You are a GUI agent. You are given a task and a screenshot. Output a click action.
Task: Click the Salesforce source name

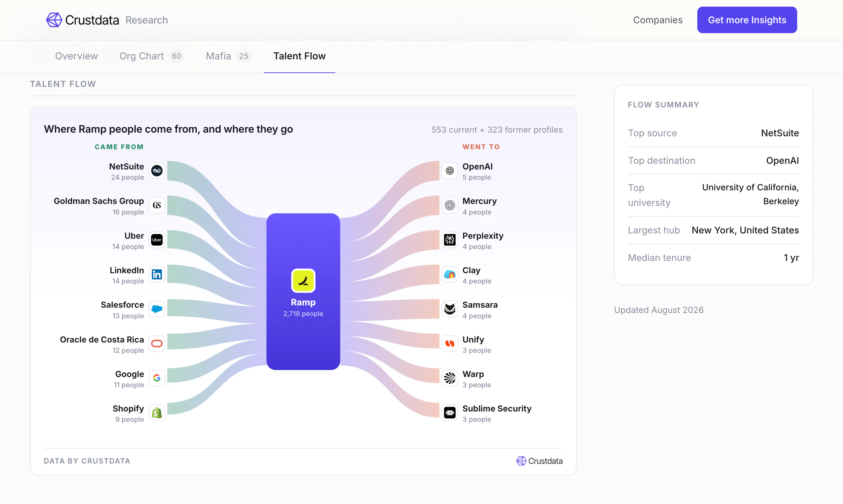click(x=122, y=305)
